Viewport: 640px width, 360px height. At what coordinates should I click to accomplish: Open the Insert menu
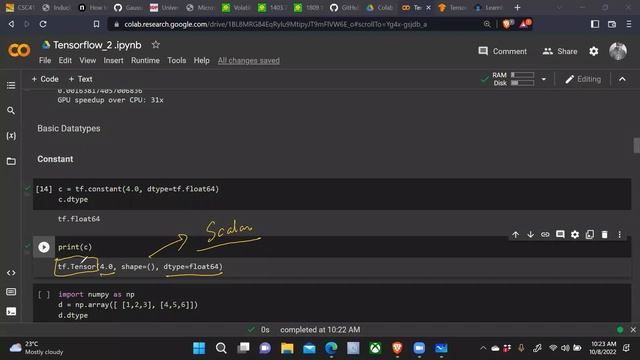[x=113, y=60]
